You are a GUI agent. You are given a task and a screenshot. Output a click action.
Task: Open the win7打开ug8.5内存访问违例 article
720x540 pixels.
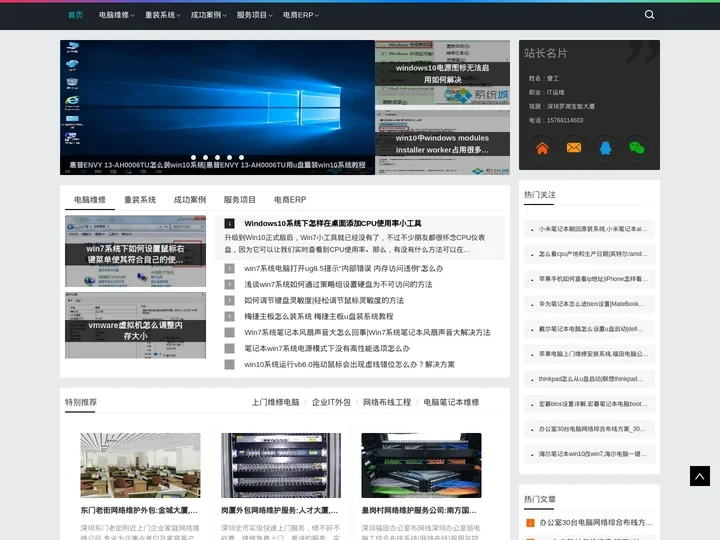point(343,269)
